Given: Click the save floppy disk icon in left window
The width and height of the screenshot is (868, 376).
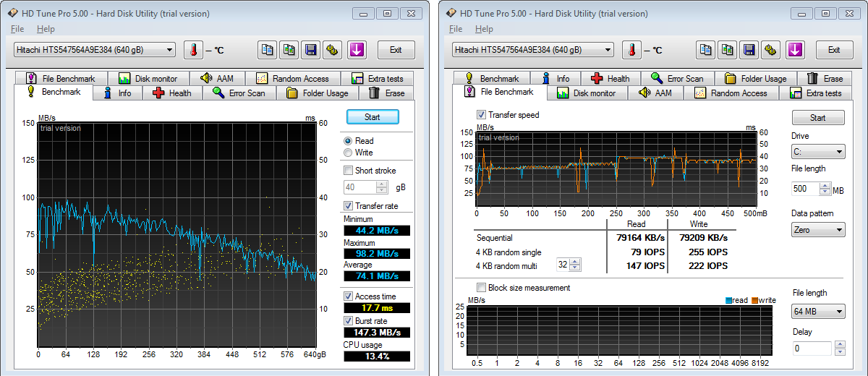Looking at the screenshot, I should (311, 50).
